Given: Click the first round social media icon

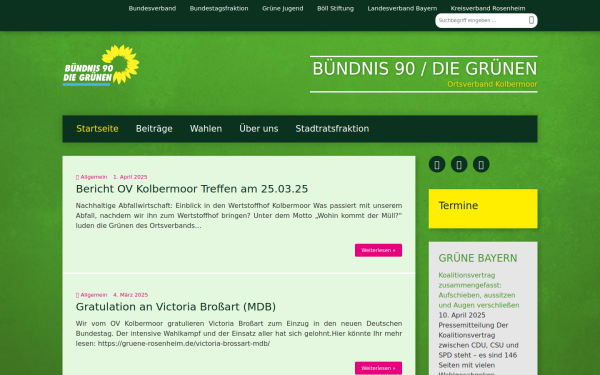Looking at the screenshot, I should pyautogui.click(x=437, y=165).
